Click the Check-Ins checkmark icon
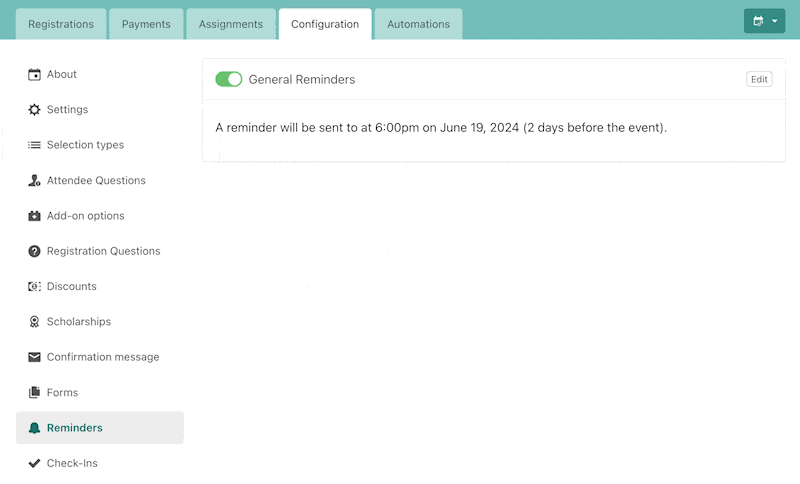This screenshot has width=800, height=484. click(x=34, y=463)
